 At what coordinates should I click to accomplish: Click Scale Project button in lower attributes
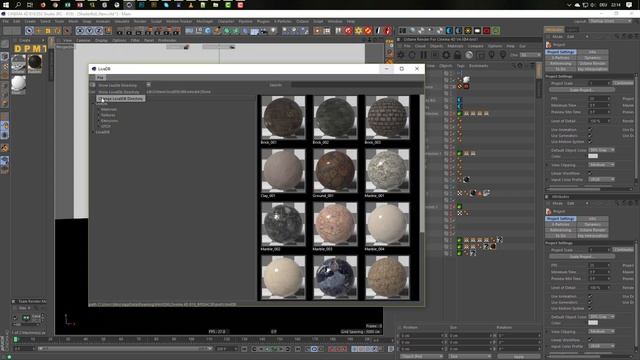pos(582,256)
